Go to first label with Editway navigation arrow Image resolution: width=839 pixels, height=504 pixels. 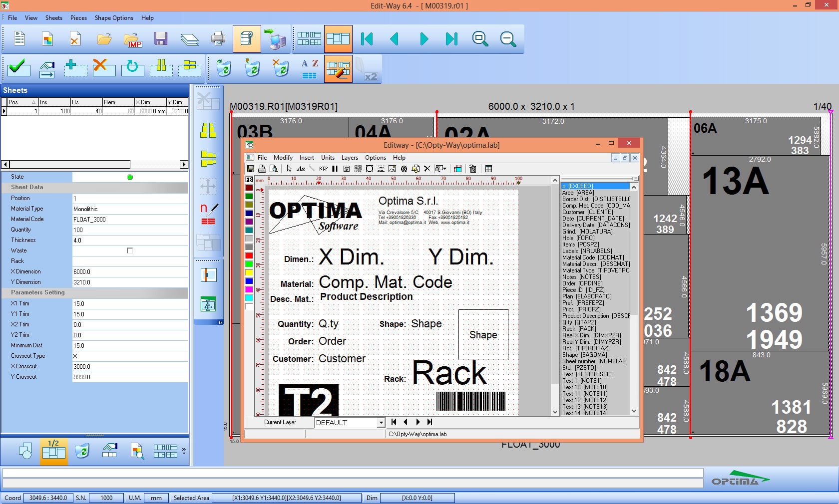(394, 422)
